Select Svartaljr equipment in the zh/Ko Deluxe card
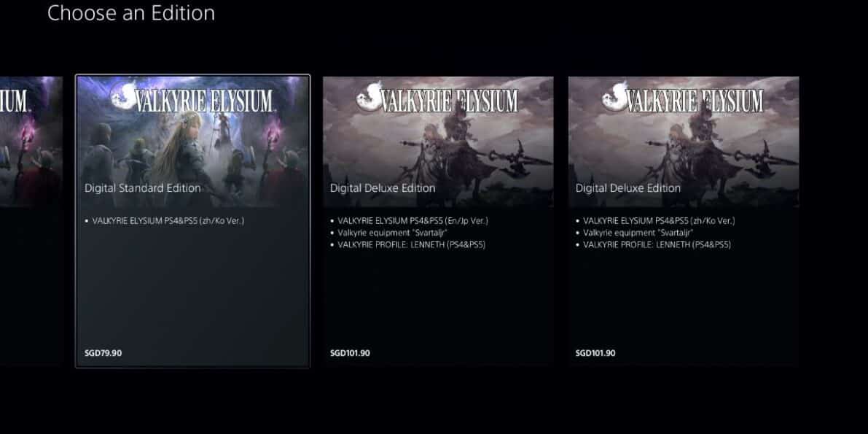 (638, 233)
